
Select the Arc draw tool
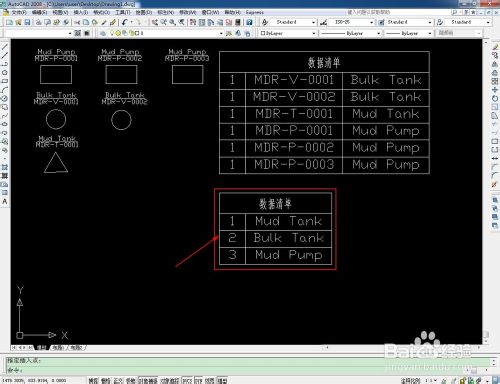[x=5, y=90]
